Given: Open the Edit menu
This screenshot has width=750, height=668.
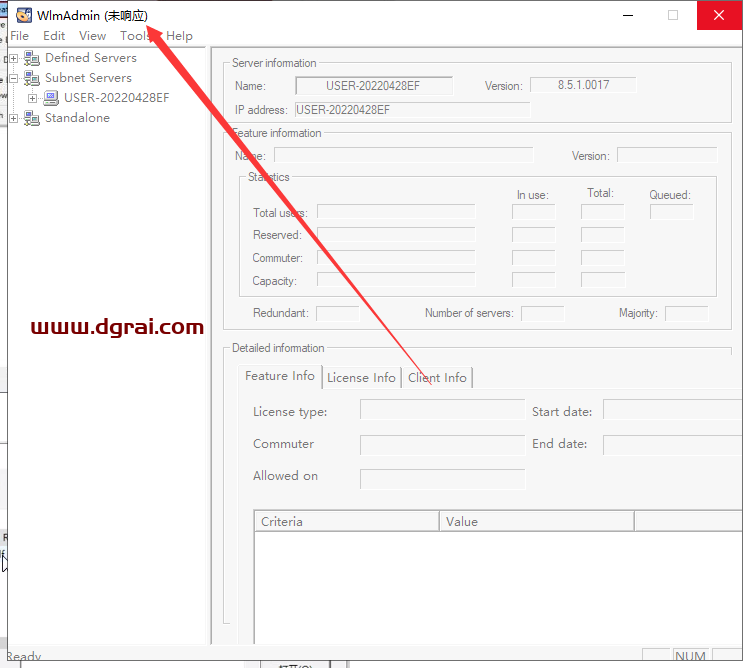Looking at the screenshot, I should 54,36.
